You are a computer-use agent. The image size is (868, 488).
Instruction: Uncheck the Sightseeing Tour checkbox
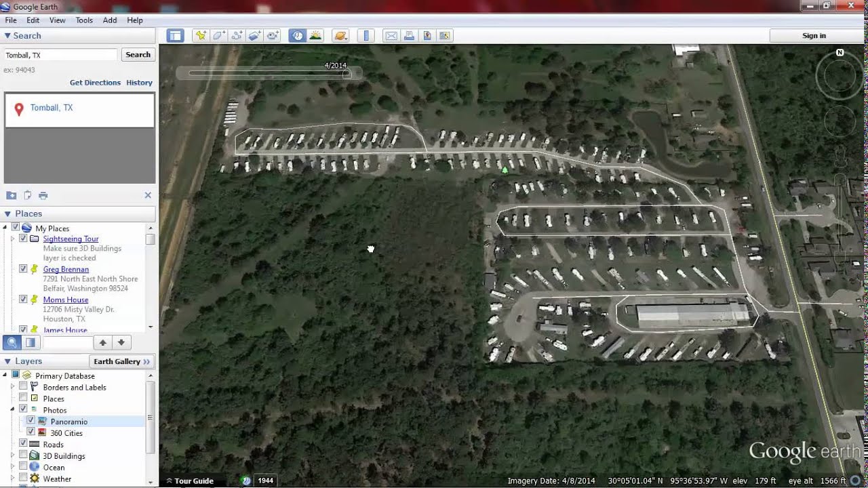tap(23, 239)
